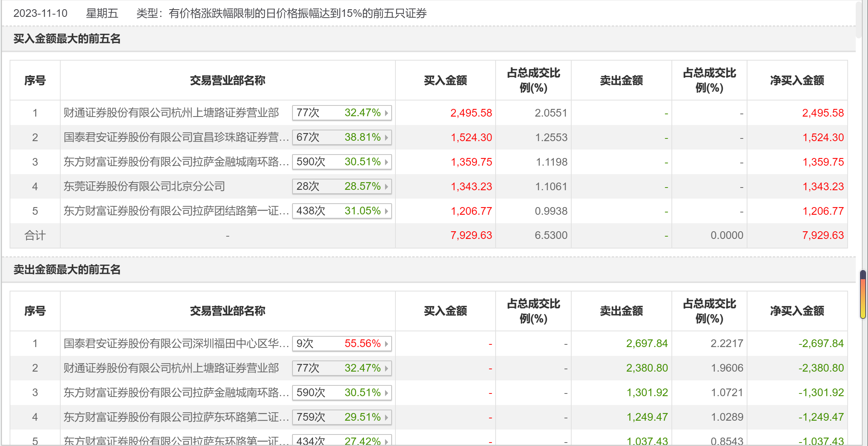Open 财通证券杭州上塘路证券营业部 link in buy table
This screenshot has height=446, width=868.
pyautogui.click(x=171, y=113)
